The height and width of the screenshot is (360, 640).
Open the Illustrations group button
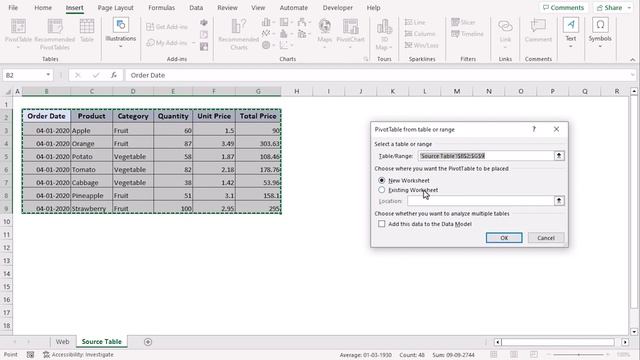point(121,33)
